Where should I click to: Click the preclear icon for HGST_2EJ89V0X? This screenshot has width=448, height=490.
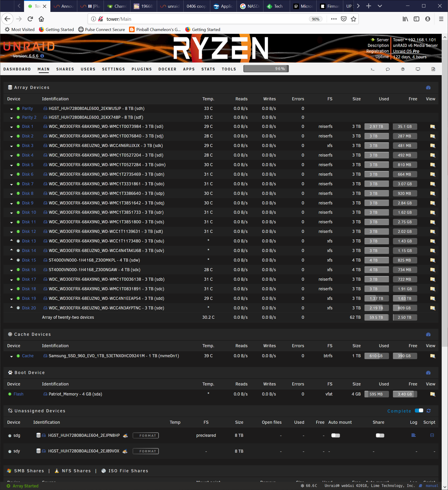coord(125,451)
